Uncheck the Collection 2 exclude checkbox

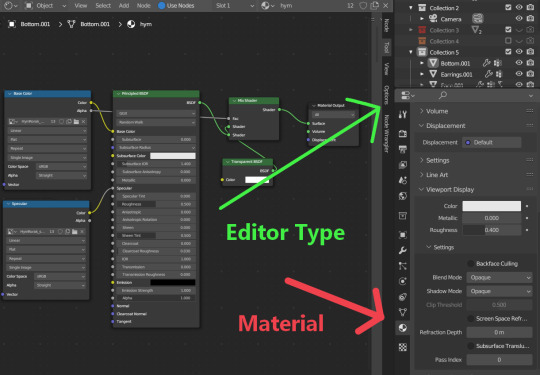(x=508, y=7)
